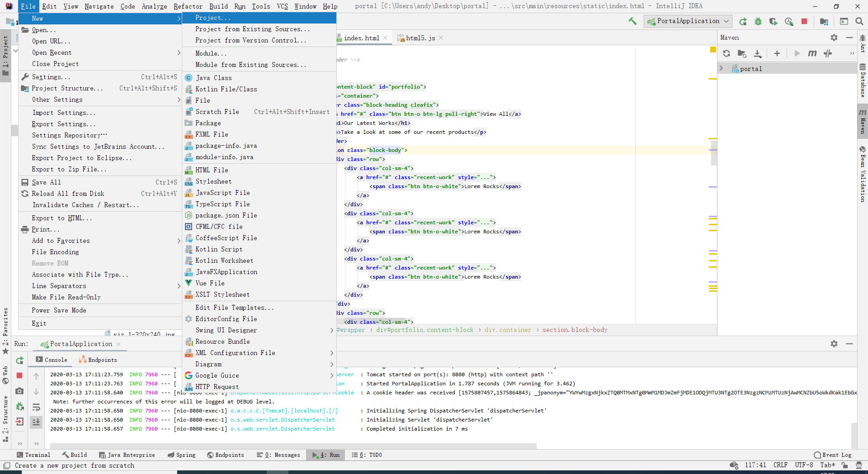Expand the XML Configuration File submenu
The height and width of the screenshot is (474, 868).
[x=259, y=353]
